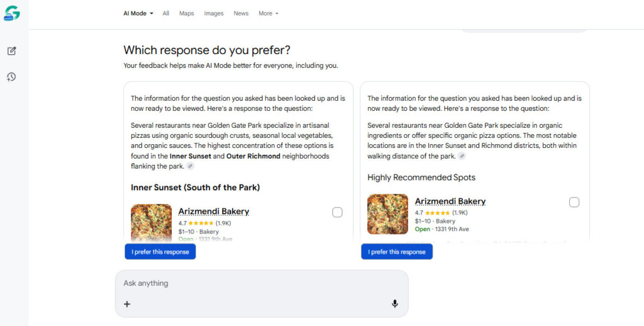This screenshot has height=326, width=644.
Task: Start a new chat with compose icon
Action: coord(11,51)
